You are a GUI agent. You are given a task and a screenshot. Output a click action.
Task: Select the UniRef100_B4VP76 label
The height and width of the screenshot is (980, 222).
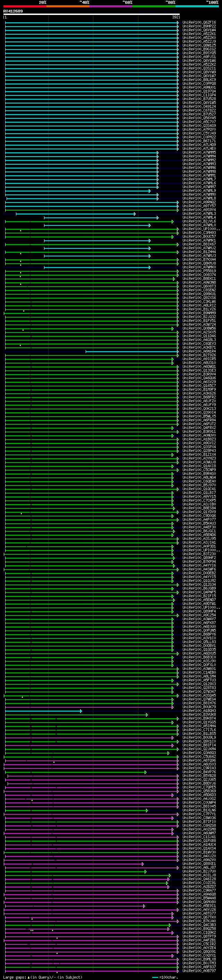pyautogui.click(x=199, y=772)
